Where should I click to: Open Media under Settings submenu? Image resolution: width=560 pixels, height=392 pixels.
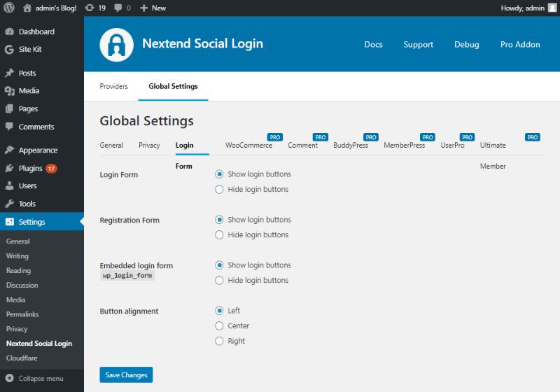[15, 300]
